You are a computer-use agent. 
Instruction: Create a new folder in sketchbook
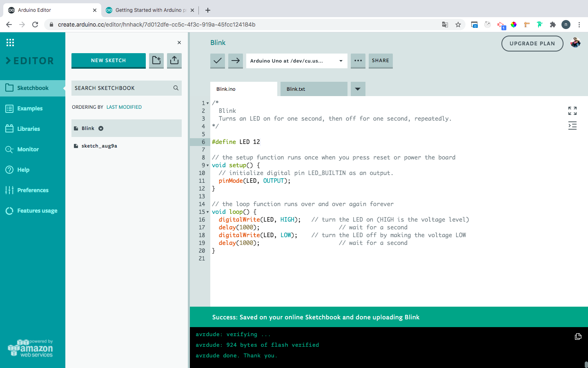156,61
